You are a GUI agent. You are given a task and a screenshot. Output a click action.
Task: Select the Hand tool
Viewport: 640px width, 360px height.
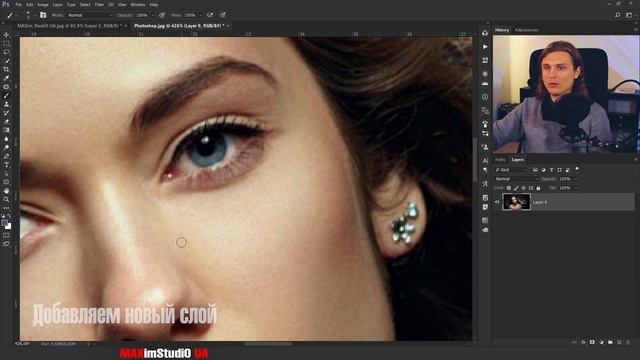point(7,191)
